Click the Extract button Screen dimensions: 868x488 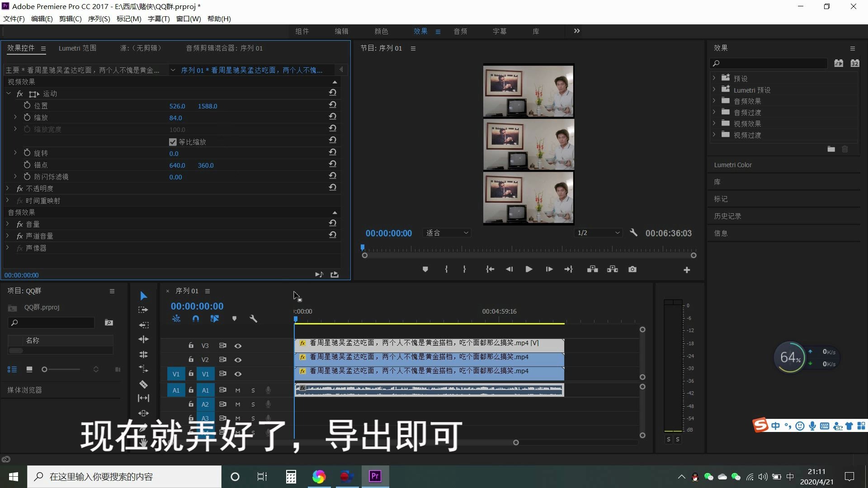(613, 269)
